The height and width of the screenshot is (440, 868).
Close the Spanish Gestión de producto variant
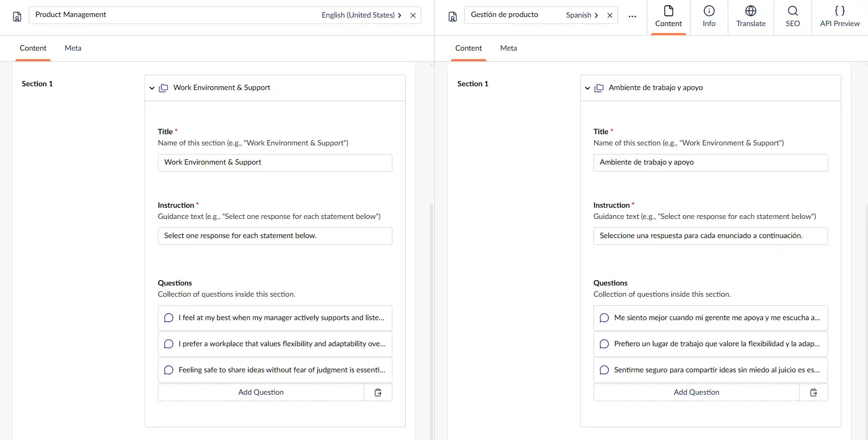(610, 15)
